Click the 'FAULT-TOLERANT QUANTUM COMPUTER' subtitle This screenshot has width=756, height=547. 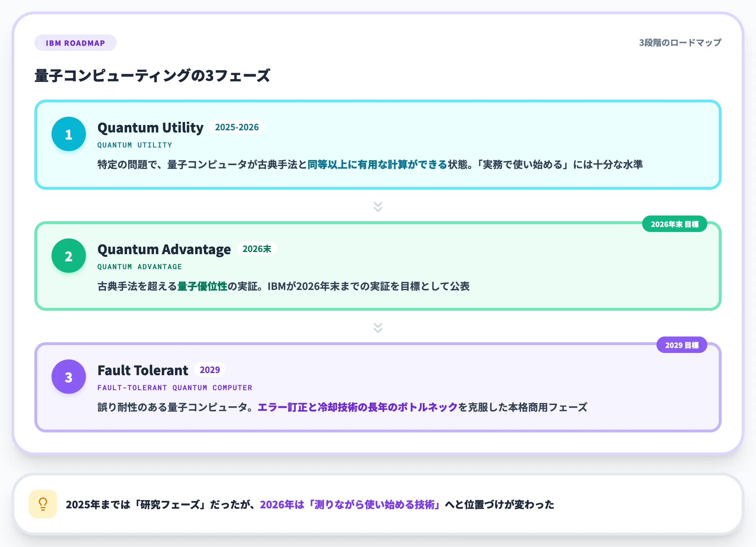(x=175, y=388)
